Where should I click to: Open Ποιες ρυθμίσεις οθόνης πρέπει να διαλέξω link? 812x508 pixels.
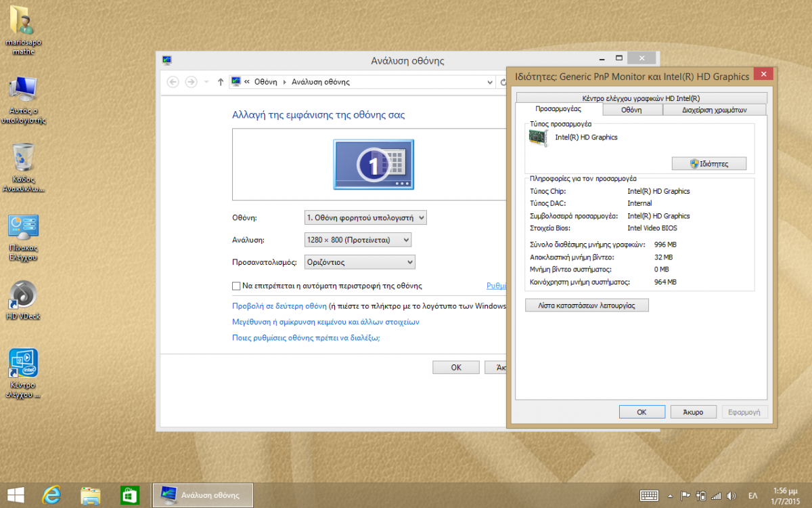click(306, 337)
